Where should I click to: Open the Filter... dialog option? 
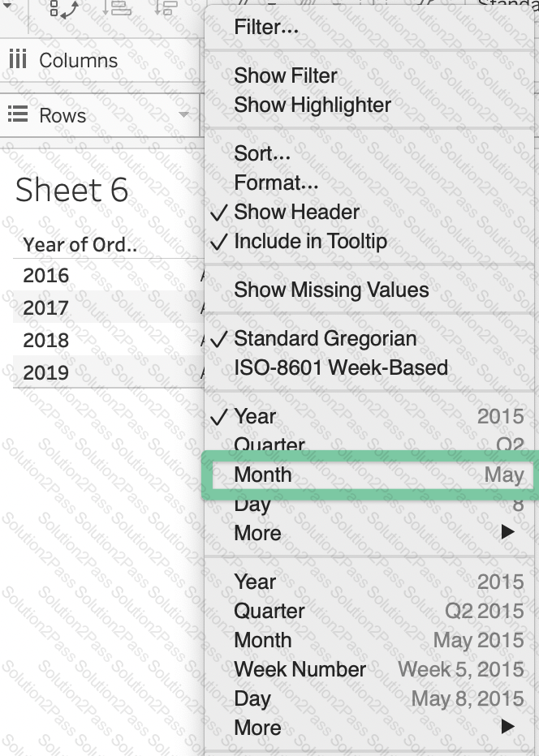pyautogui.click(x=266, y=27)
